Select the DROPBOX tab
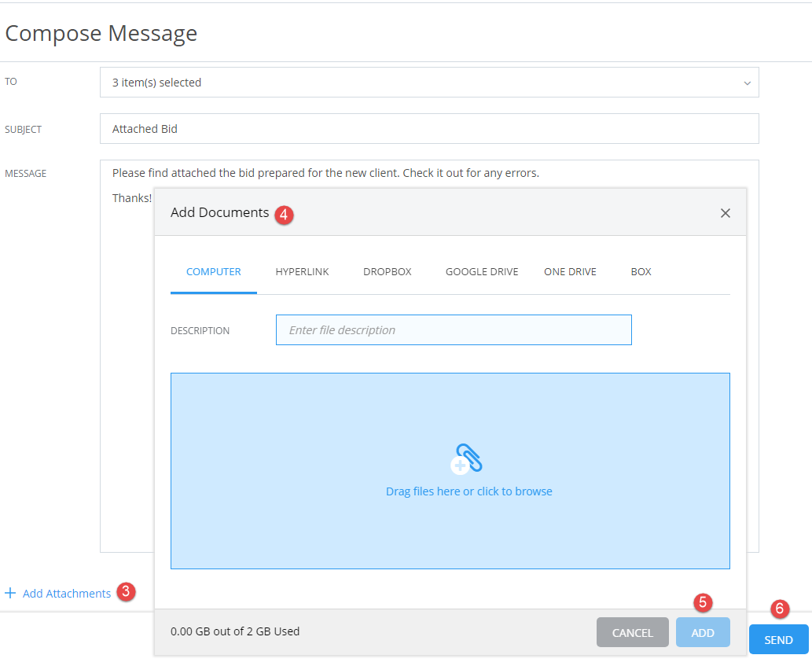 pos(387,271)
